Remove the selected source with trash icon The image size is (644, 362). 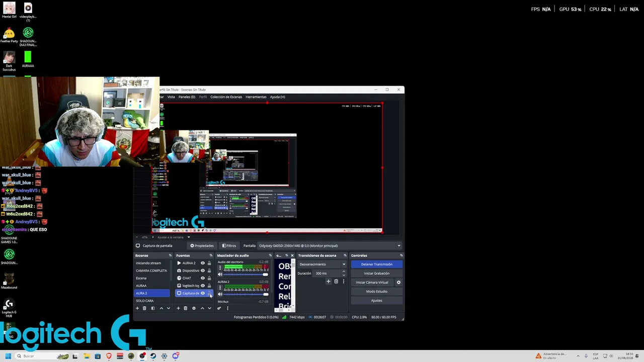tap(185, 308)
